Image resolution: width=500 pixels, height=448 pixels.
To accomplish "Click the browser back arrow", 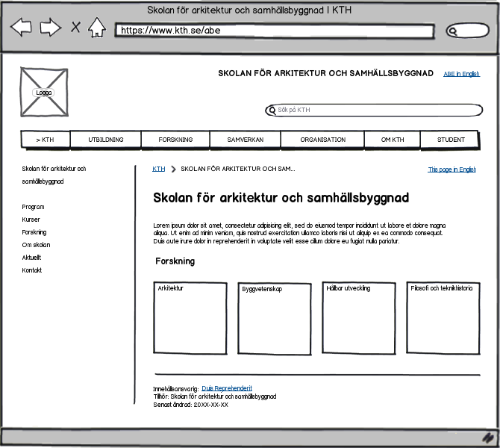I will (21, 27).
